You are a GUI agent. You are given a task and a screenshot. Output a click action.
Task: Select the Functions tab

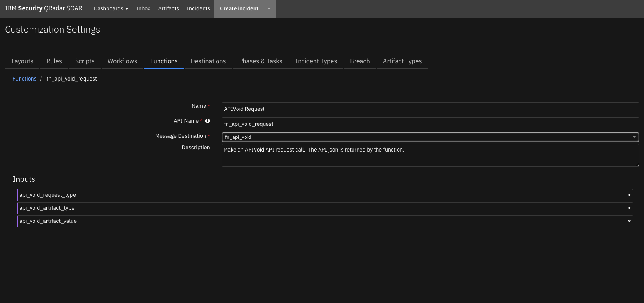pos(164,61)
